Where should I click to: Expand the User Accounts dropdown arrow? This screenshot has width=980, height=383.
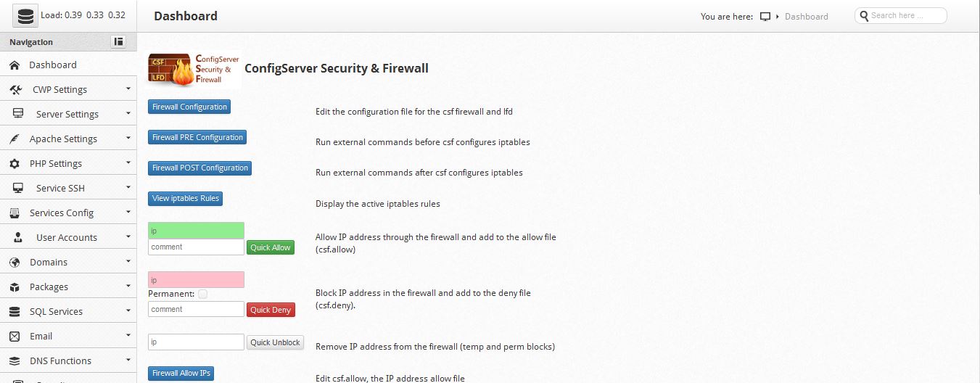tap(128, 236)
